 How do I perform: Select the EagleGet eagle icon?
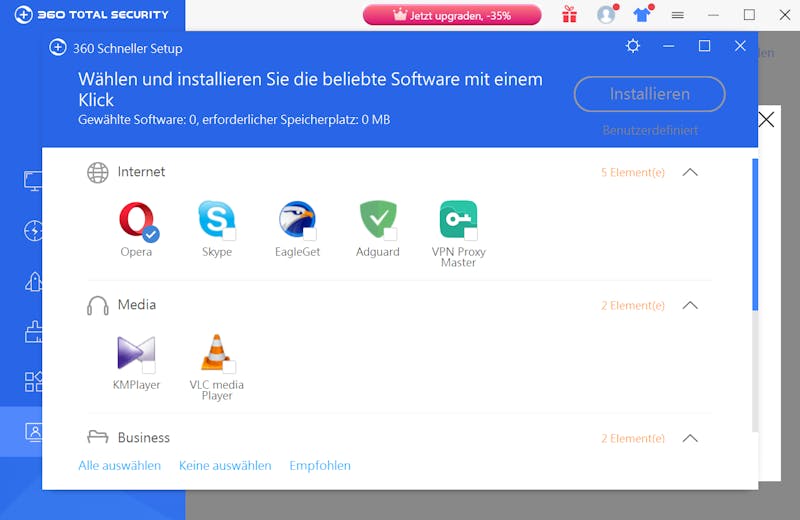(x=296, y=218)
